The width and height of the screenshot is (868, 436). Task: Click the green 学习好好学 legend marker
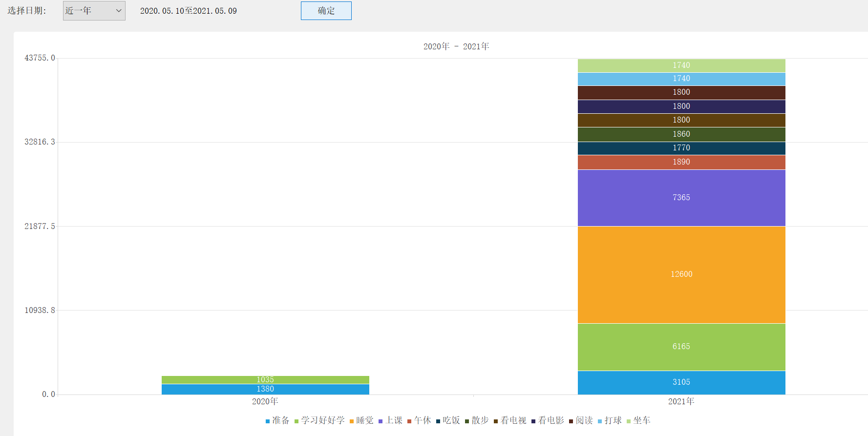pos(296,421)
